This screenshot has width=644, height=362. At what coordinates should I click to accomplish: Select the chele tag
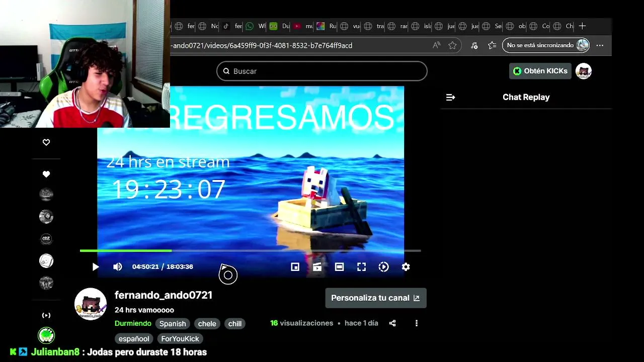207,324
